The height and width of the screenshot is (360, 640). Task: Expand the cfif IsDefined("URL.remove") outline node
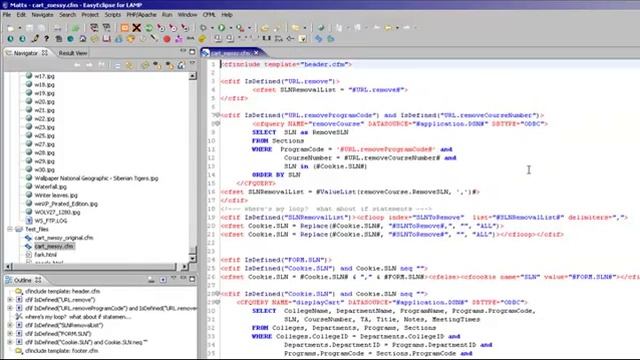coord(10,300)
